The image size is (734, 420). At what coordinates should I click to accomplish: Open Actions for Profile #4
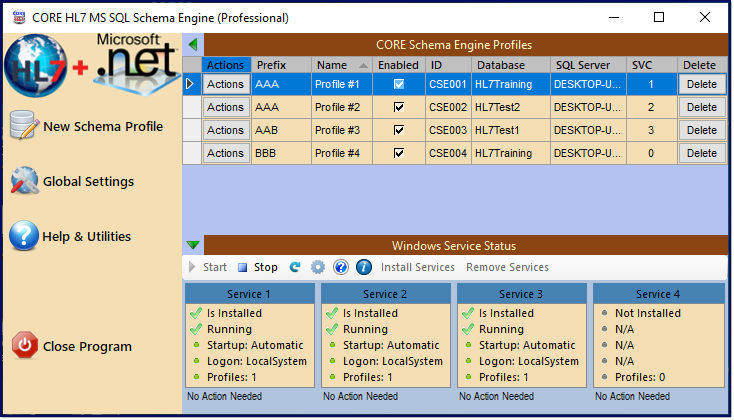[x=226, y=153]
